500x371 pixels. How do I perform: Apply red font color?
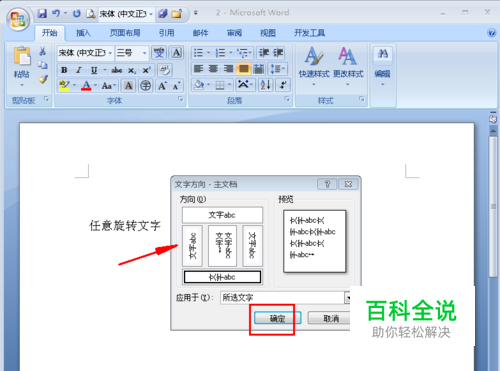click(86, 86)
